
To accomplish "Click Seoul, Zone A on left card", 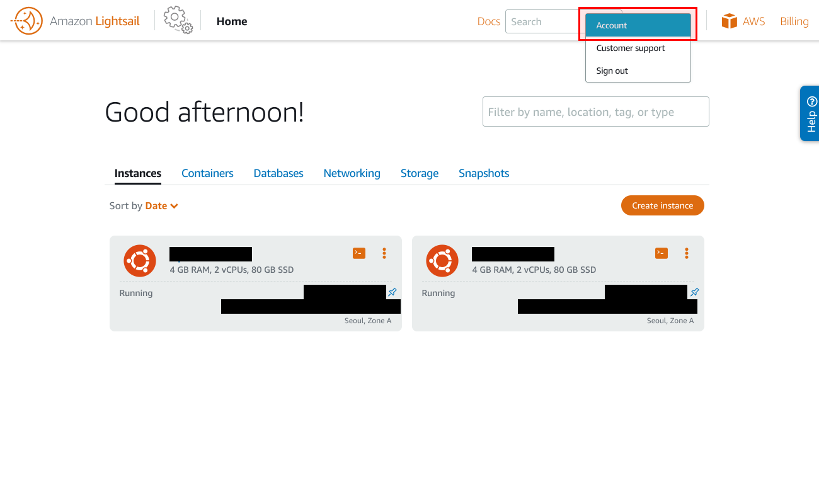I will tap(368, 321).
